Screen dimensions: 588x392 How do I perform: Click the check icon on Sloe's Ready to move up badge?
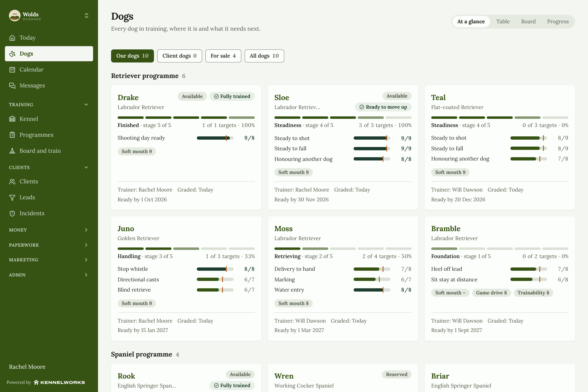coord(362,107)
